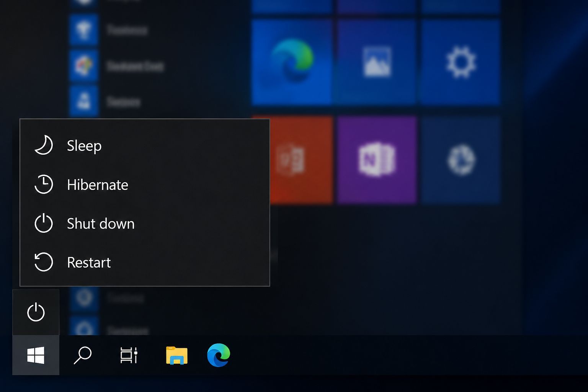Open the taskbar search magnifier
This screenshot has width=588, height=392.
[x=82, y=355]
